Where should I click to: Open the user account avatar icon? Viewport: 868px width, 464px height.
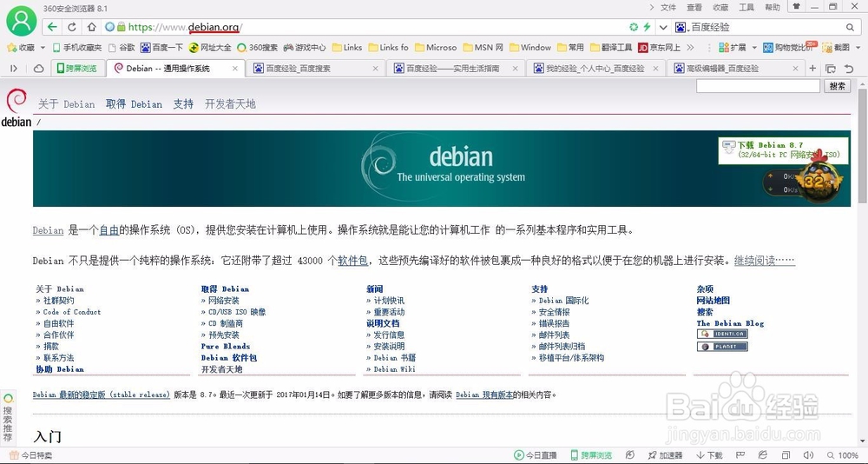coord(21,21)
